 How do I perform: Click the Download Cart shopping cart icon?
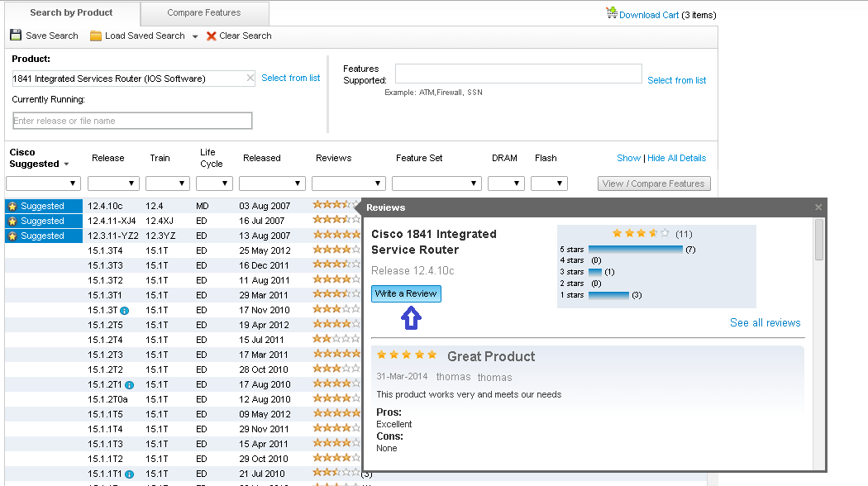click(611, 12)
